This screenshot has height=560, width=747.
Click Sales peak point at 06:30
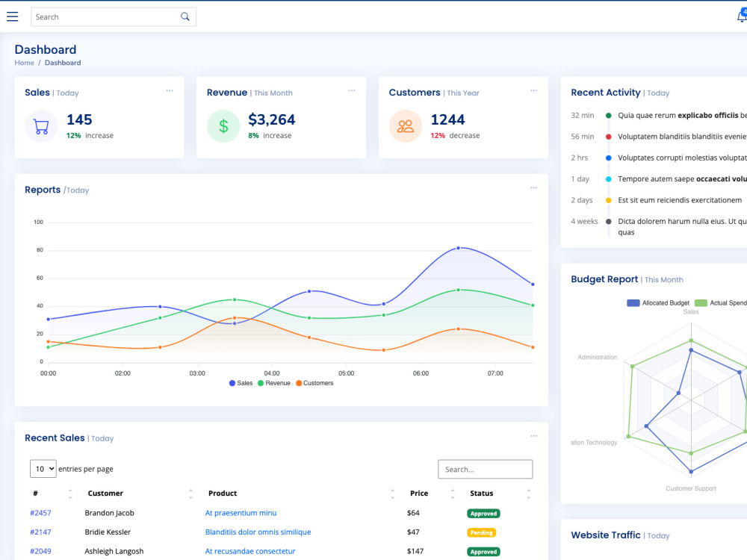coord(459,248)
